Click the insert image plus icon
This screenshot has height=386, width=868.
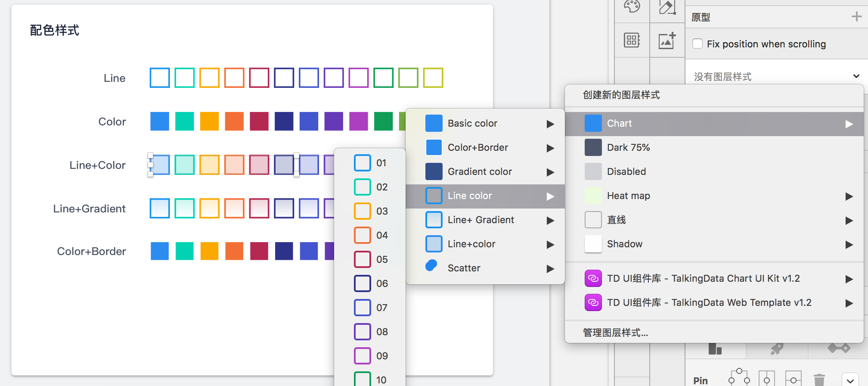click(x=667, y=40)
